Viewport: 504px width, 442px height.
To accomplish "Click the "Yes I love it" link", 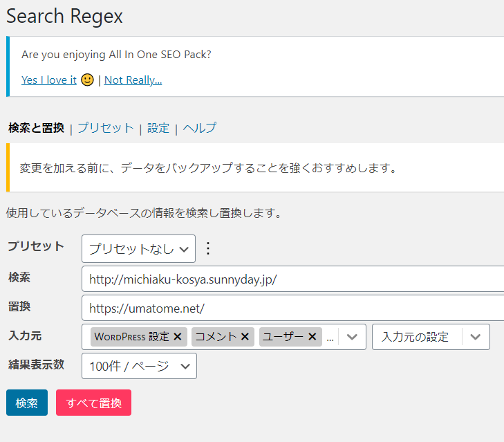I will (x=49, y=80).
